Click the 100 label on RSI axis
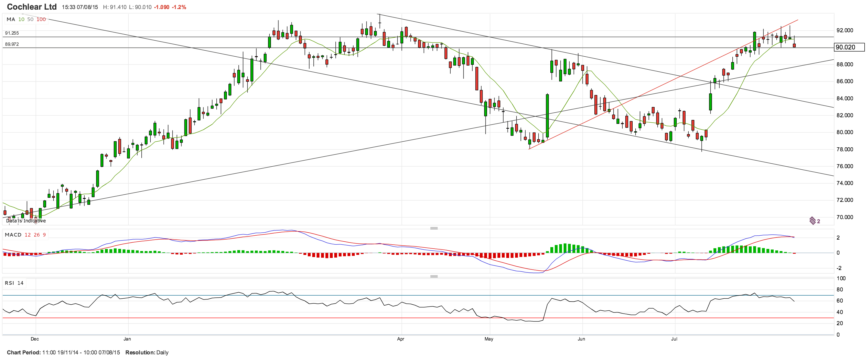868x358 pixels. pyautogui.click(x=841, y=278)
